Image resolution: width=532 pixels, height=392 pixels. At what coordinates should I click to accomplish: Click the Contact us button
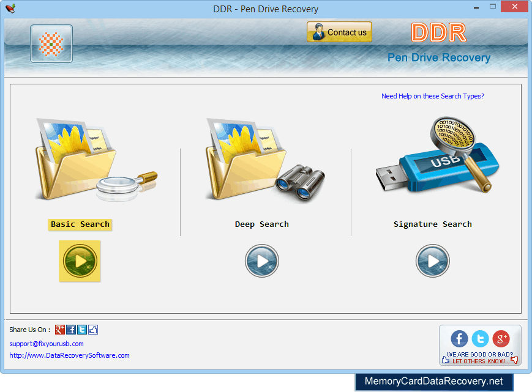point(339,32)
